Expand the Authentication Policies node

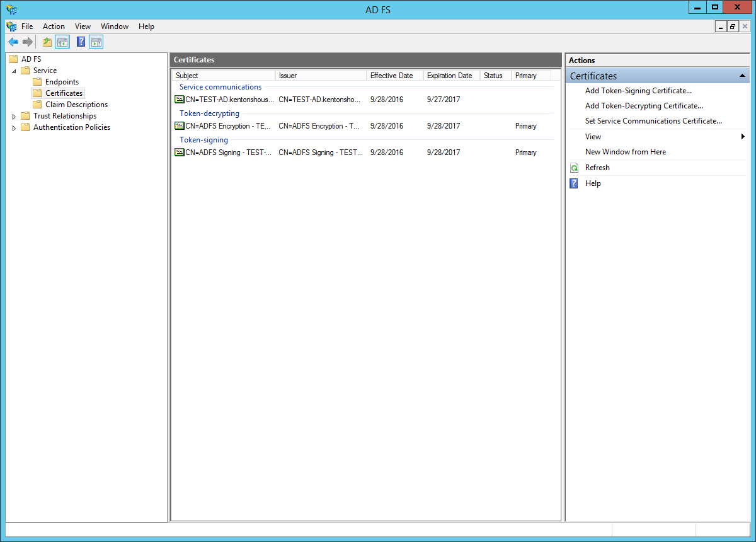tap(14, 128)
